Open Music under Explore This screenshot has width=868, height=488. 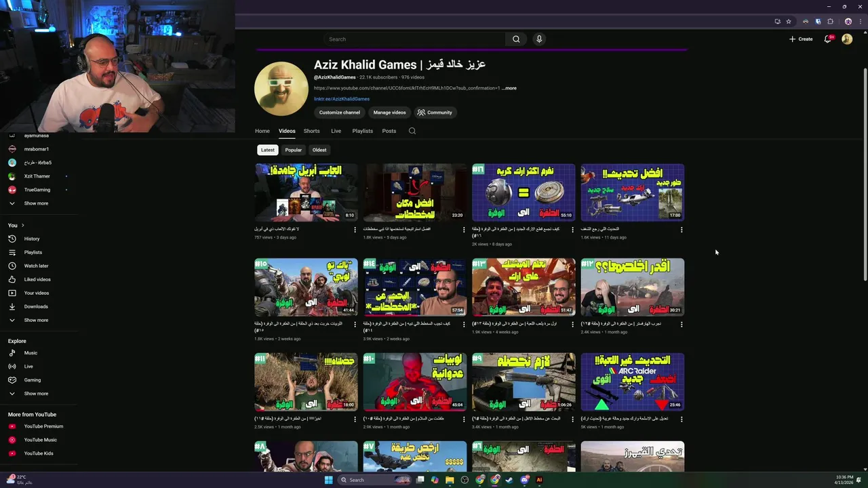(31, 352)
